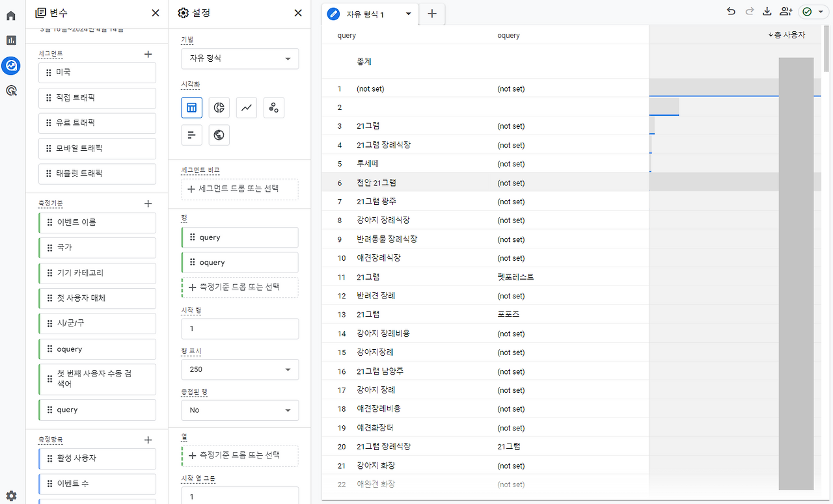Click the 시작 행 input field
This screenshot has width=833, height=504.
(239, 328)
